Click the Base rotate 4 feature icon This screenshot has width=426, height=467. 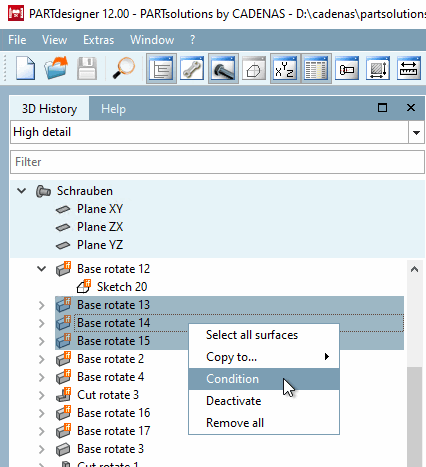click(x=63, y=377)
